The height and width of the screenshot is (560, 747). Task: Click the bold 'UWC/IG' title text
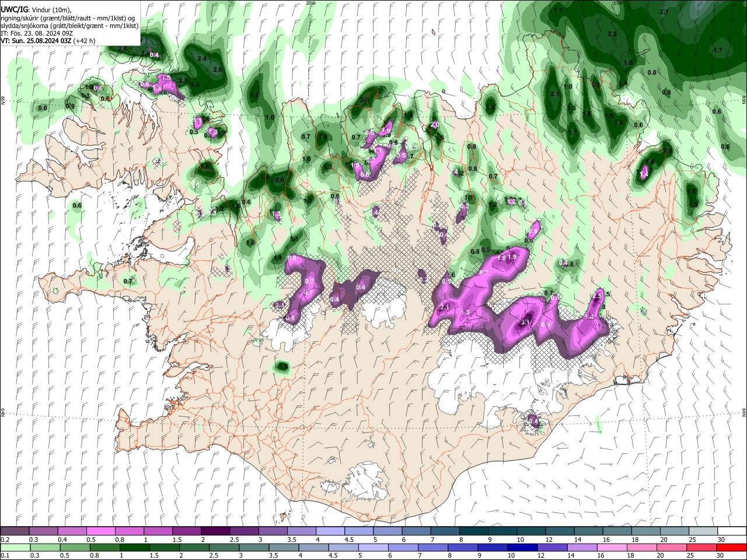(x=14, y=10)
